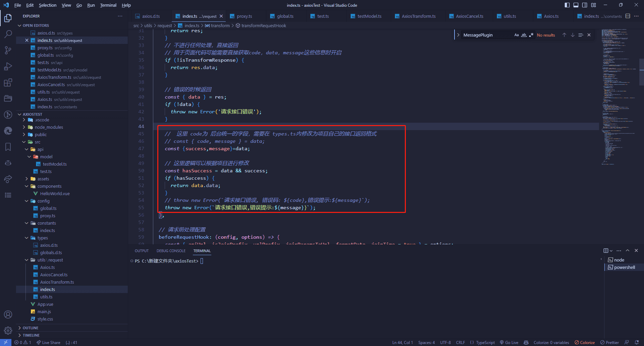Toggle Secondary Side Bar visibility in title bar
Viewport: 644px width, 346px height.
click(x=585, y=5)
